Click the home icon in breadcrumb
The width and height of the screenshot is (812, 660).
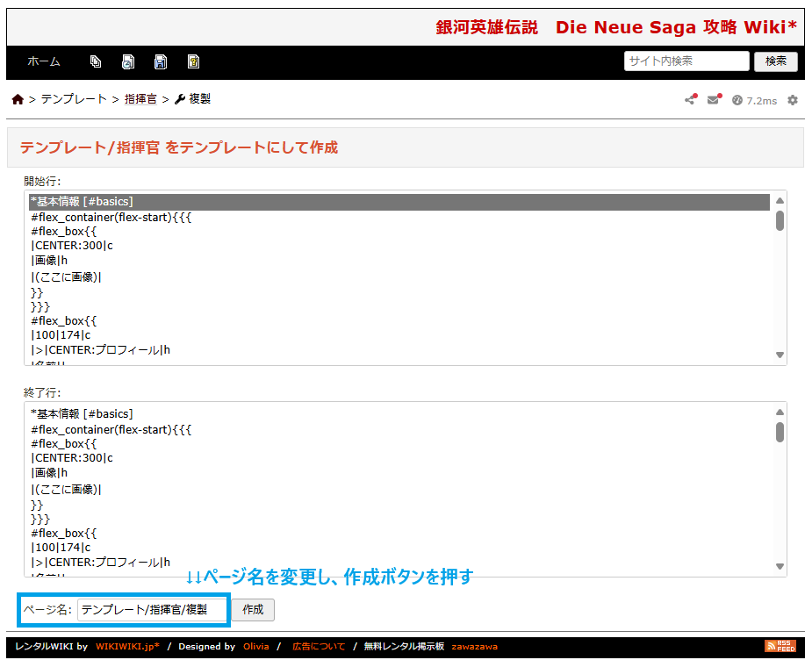(18, 99)
